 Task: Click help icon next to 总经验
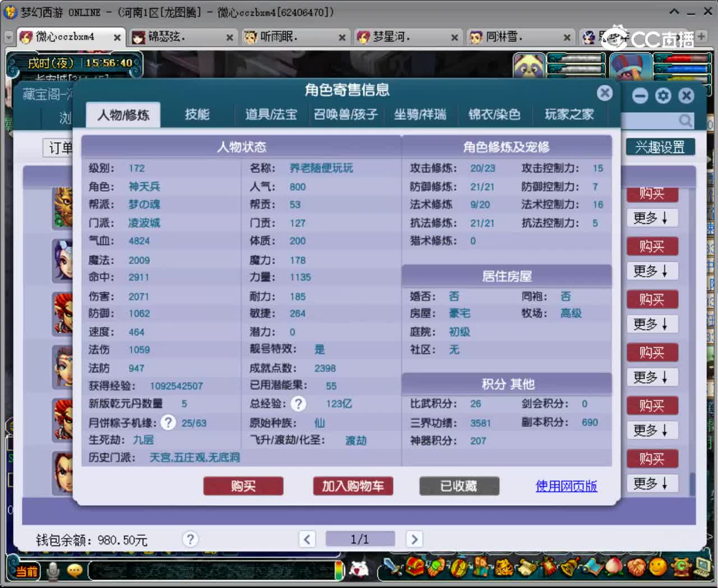[298, 403]
